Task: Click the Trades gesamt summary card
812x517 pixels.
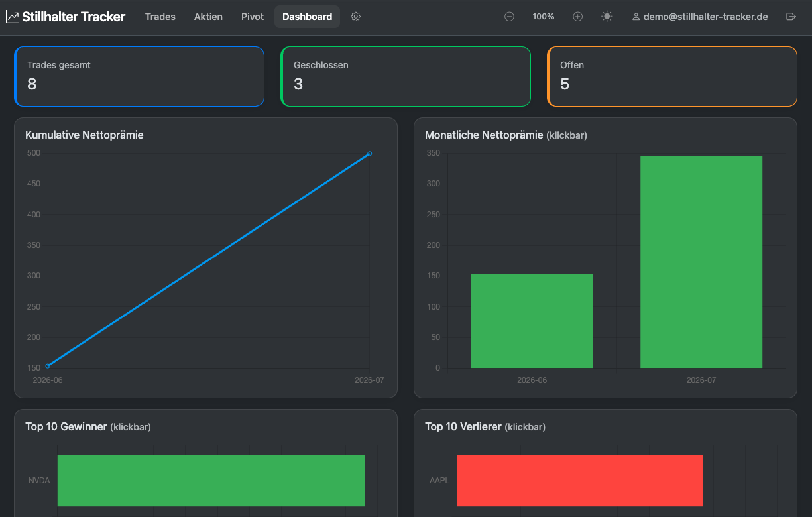Action: tap(139, 77)
